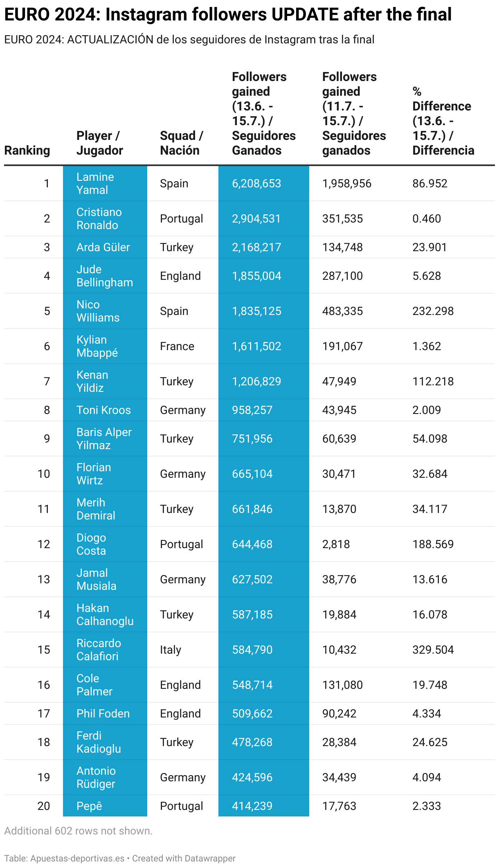Image resolution: width=499 pixels, height=868 pixels.
Task: Open the Apuestas-deportivas.es source link
Action: pos(77,858)
